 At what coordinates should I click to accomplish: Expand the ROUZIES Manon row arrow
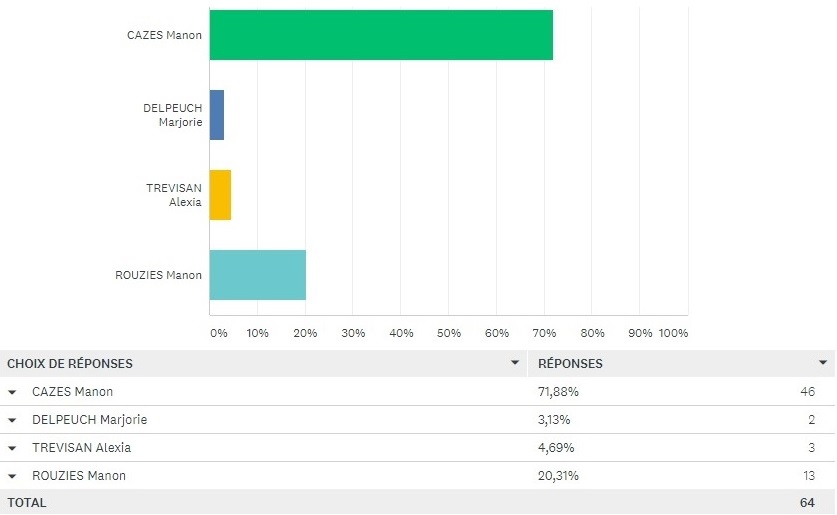(x=13, y=476)
